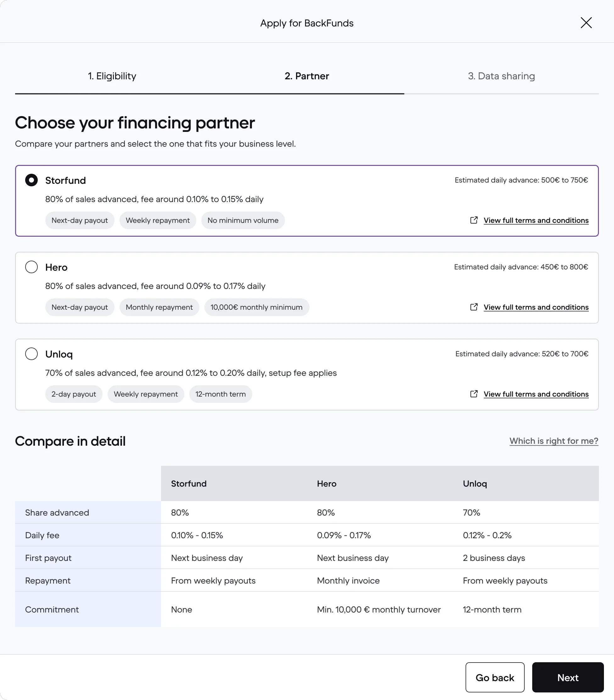Click the Next button
This screenshot has width=614, height=700.
click(x=568, y=677)
